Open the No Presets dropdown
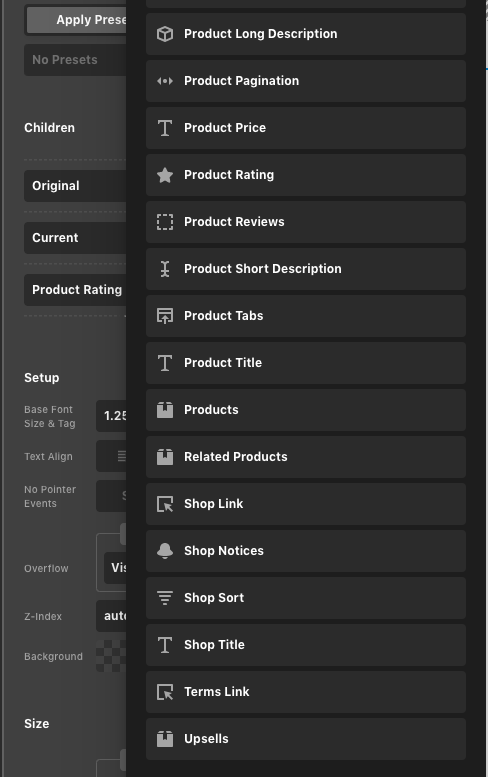 [75, 60]
